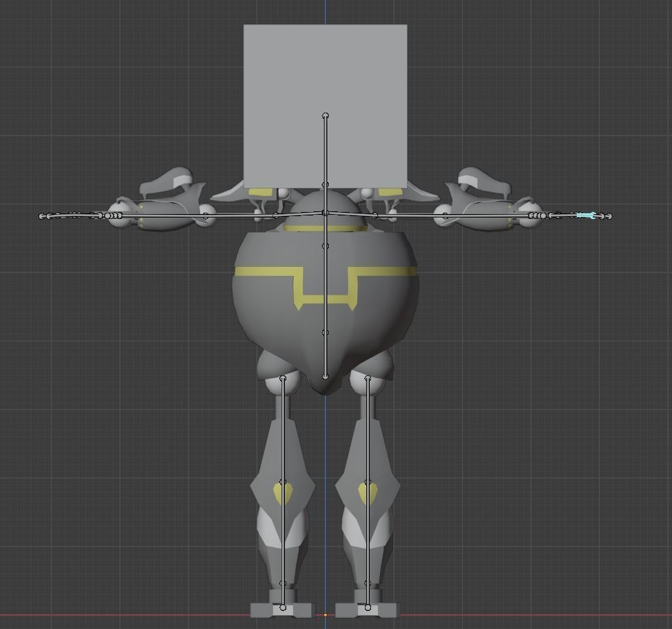672x629 pixels.
Task: Click the chest bone joint where arms meet spine
Action: 324,212
